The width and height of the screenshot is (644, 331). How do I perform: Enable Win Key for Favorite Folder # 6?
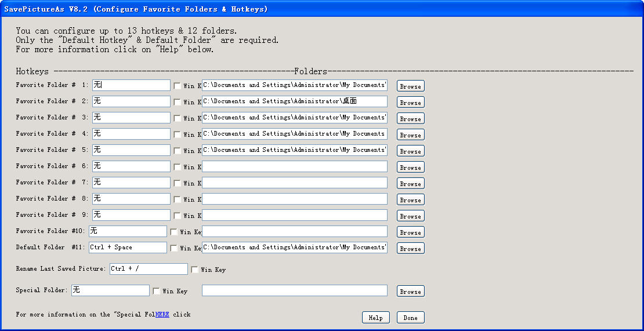[x=177, y=167]
